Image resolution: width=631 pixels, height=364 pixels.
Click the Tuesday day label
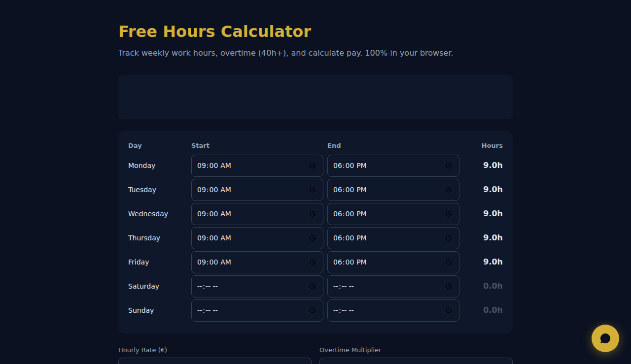point(142,190)
